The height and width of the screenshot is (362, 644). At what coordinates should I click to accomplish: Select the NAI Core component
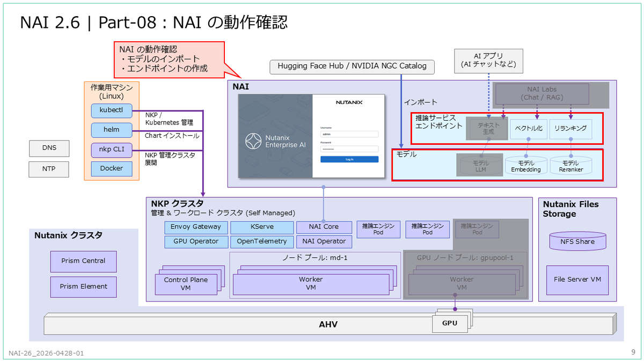click(324, 227)
